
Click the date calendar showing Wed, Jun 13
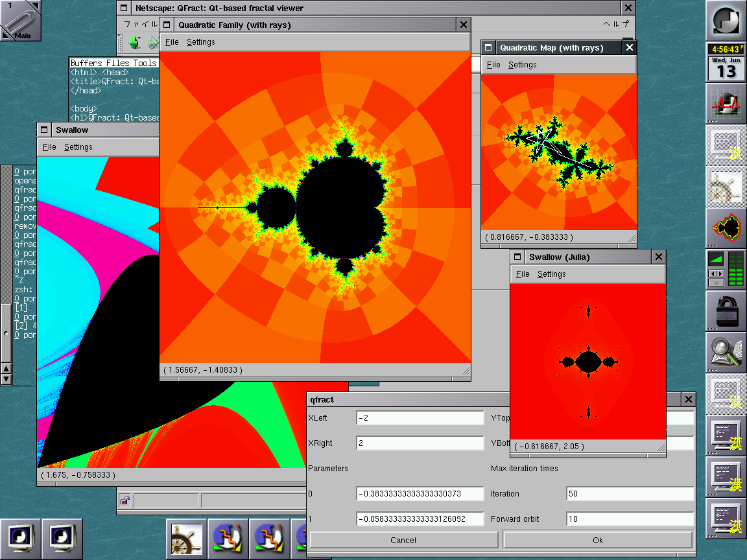coord(726,68)
